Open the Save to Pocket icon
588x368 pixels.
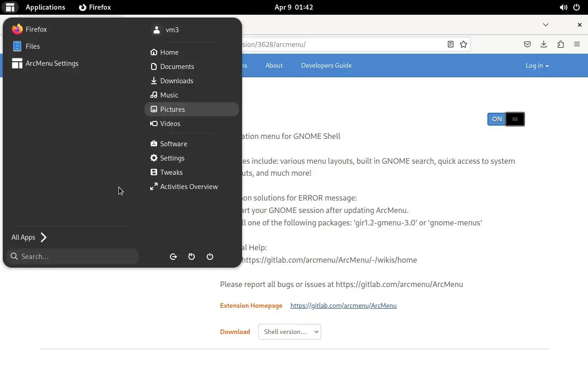coord(527,44)
